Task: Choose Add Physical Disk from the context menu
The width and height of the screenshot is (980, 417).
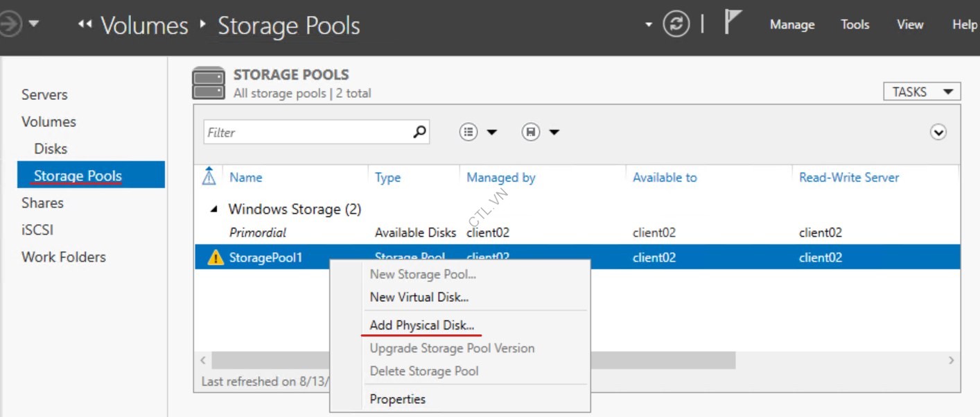Action: [423, 325]
